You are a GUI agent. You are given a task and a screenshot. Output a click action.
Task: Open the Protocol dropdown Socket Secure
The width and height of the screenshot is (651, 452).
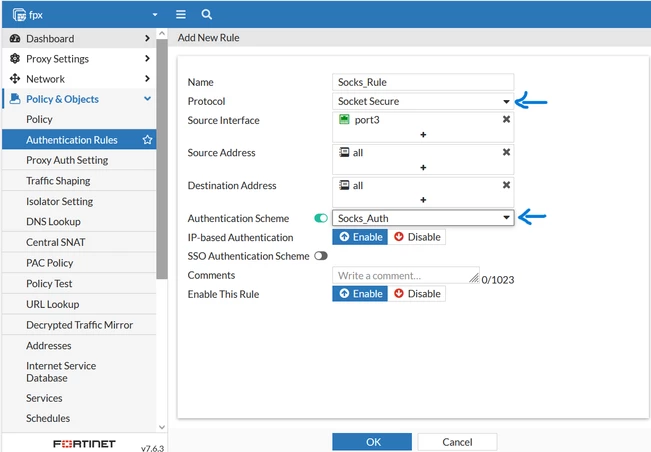click(423, 101)
